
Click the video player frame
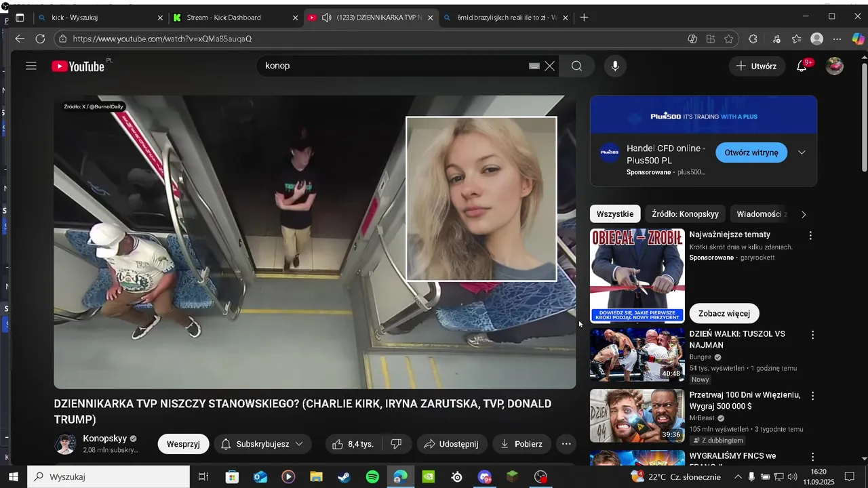tap(315, 242)
